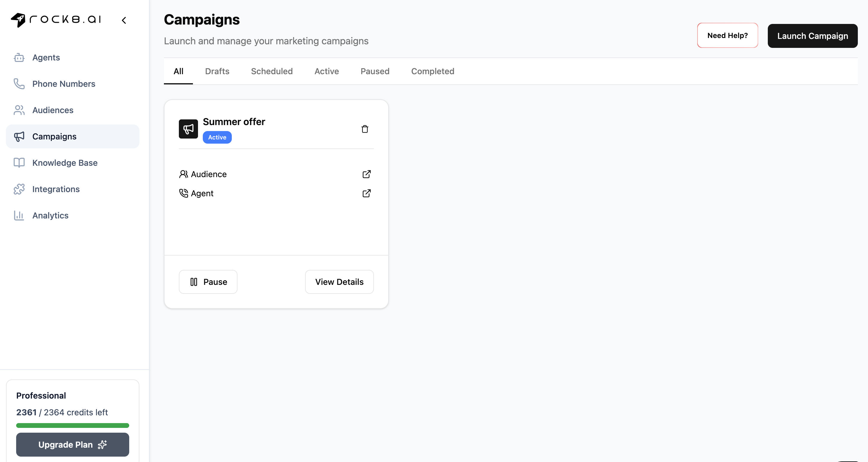Open Audience external link icon
This screenshot has height=462, width=868.
pyautogui.click(x=366, y=174)
